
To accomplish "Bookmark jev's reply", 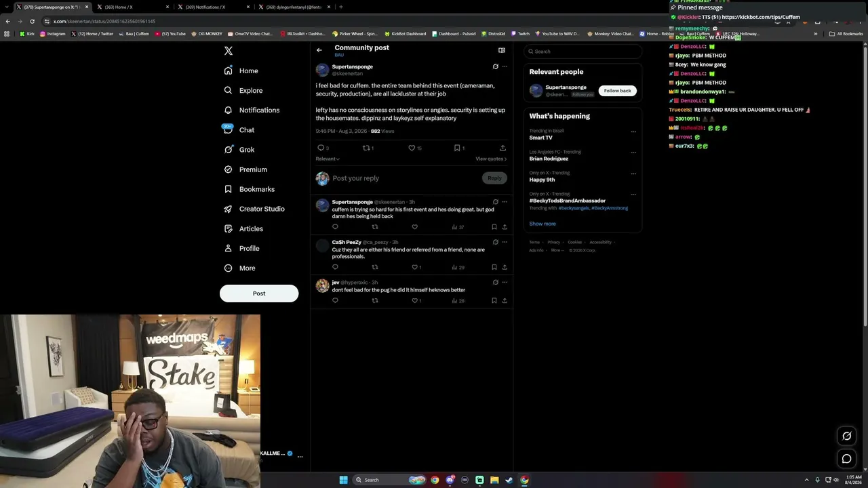I will click(x=494, y=300).
